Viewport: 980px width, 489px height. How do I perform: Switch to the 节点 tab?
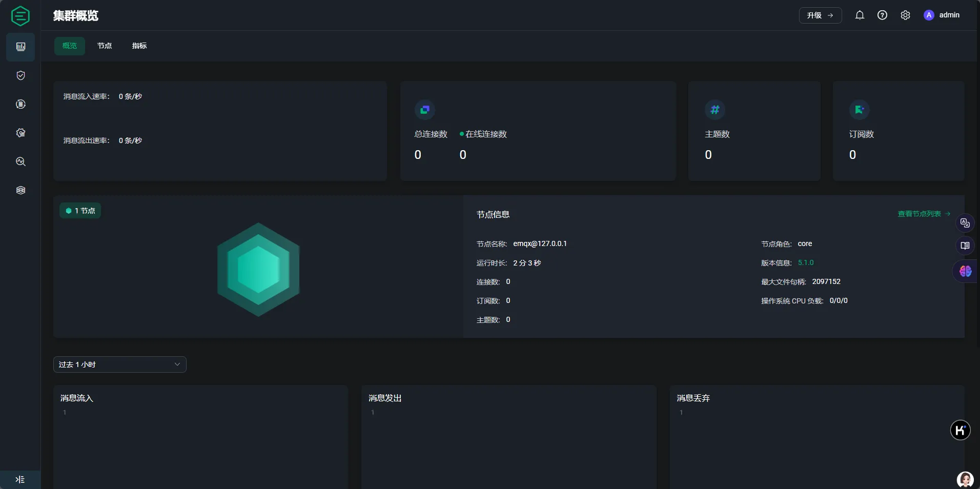coord(105,46)
